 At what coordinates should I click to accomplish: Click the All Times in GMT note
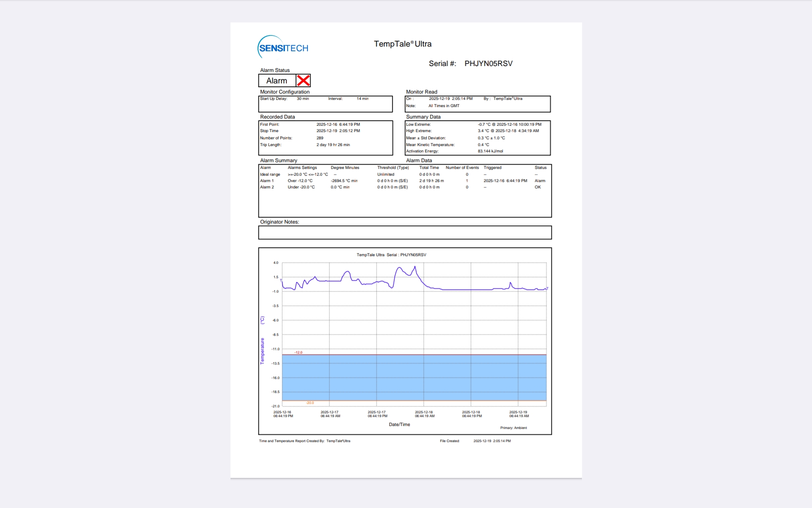(444, 106)
